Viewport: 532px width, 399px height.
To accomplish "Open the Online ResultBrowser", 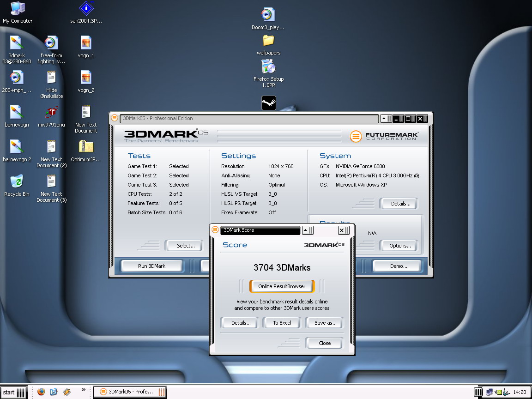I will coord(282,286).
